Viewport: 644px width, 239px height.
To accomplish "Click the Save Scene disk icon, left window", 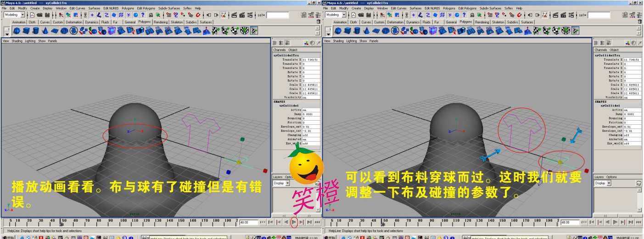I will click(47, 15).
